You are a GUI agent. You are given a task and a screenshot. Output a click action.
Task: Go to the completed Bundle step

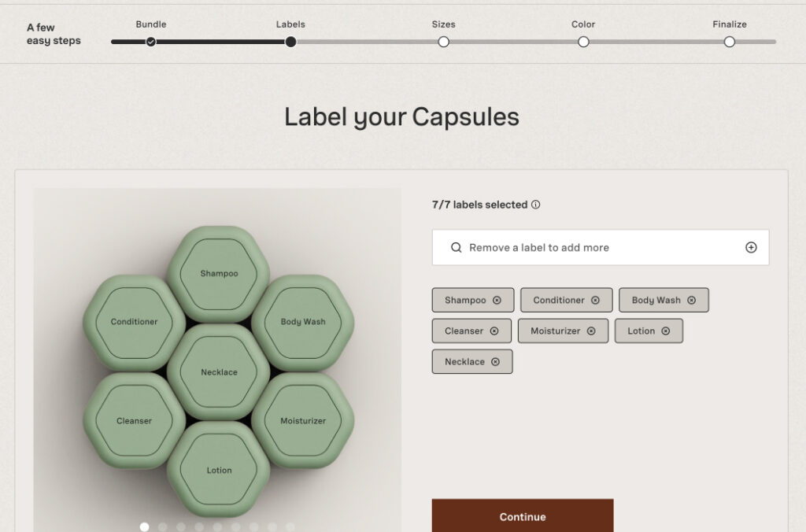(x=150, y=42)
